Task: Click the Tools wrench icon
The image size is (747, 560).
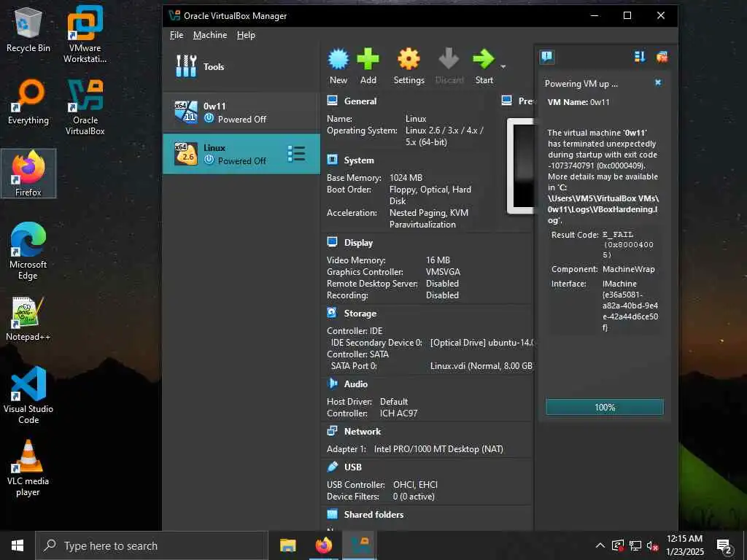Action: (186, 66)
